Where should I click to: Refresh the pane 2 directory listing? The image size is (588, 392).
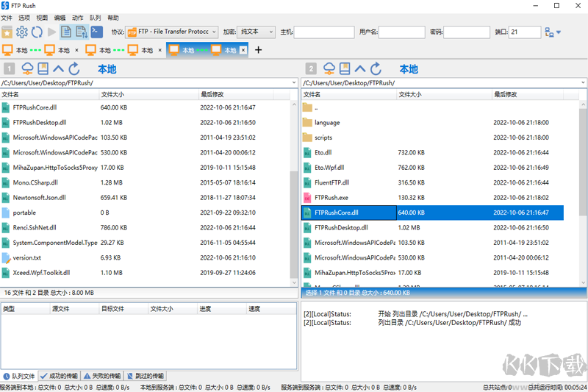point(376,68)
